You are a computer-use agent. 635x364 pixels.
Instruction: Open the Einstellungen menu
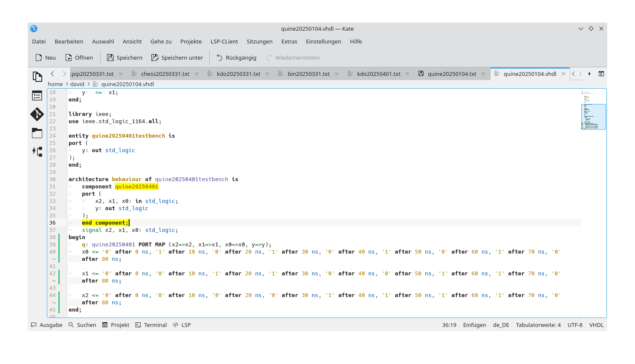(x=323, y=41)
